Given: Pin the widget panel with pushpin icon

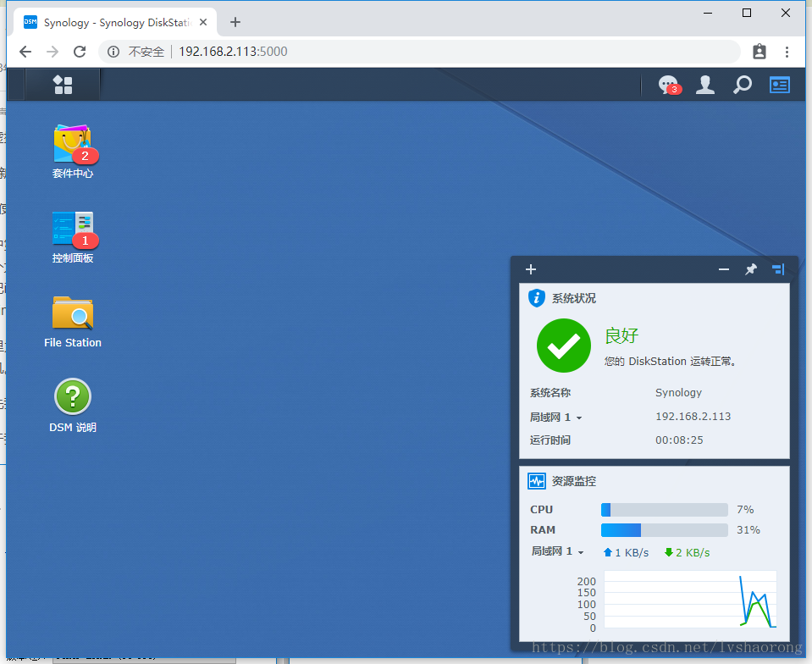Looking at the screenshot, I should 751,269.
